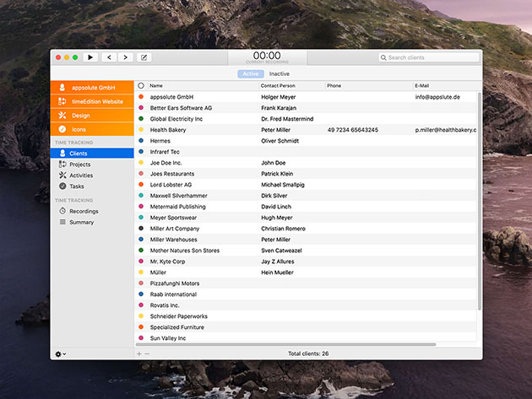Start recording with the play button
This screenshot has width=532, height=399.
click(90, 57)
